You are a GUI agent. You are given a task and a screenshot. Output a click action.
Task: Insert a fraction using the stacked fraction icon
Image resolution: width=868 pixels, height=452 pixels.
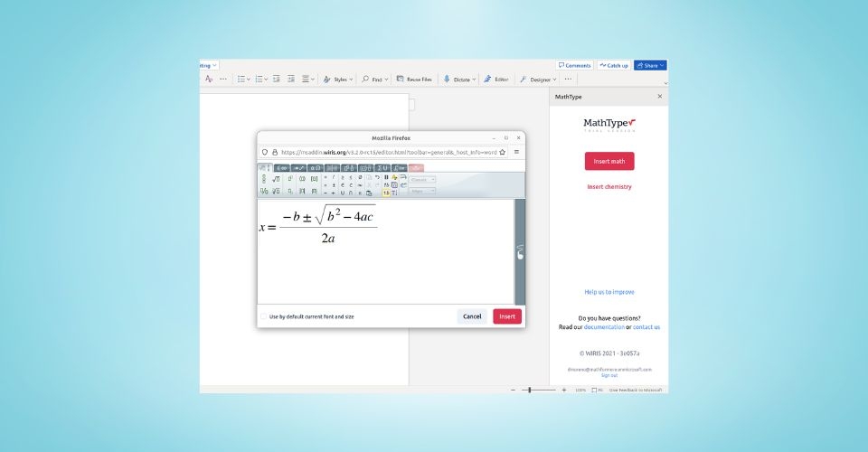click(263, 179)
